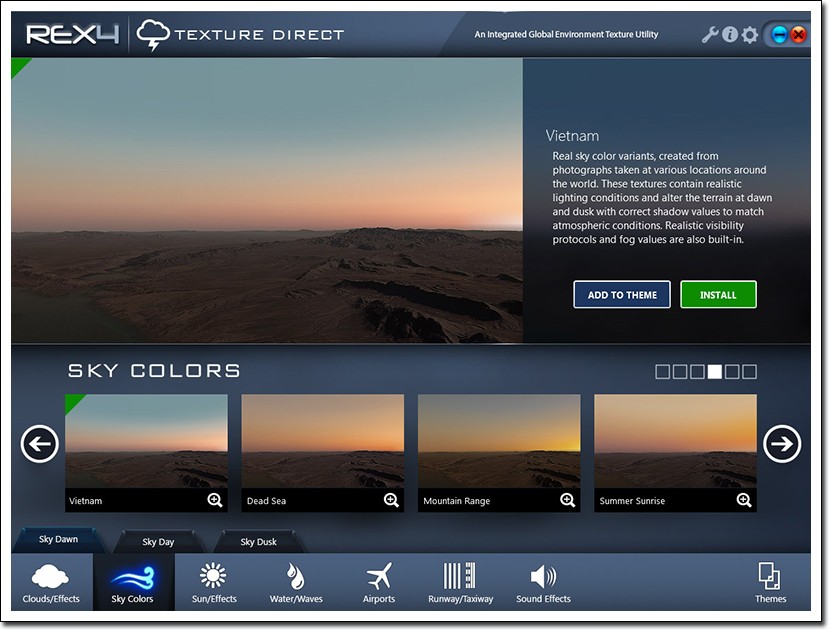This screenshot has height=632, width=832.
Task: Jump to third page indicator square
Action: 697,372
